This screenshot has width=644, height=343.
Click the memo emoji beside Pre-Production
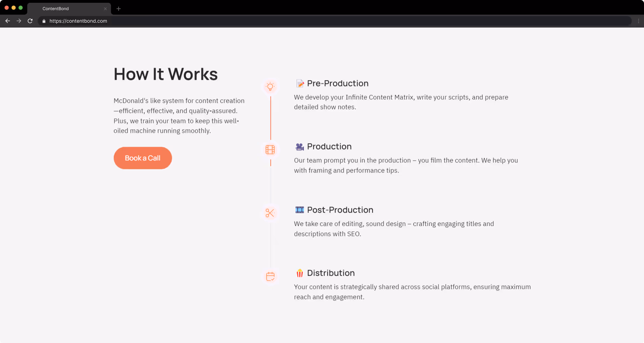coord(300,83)
